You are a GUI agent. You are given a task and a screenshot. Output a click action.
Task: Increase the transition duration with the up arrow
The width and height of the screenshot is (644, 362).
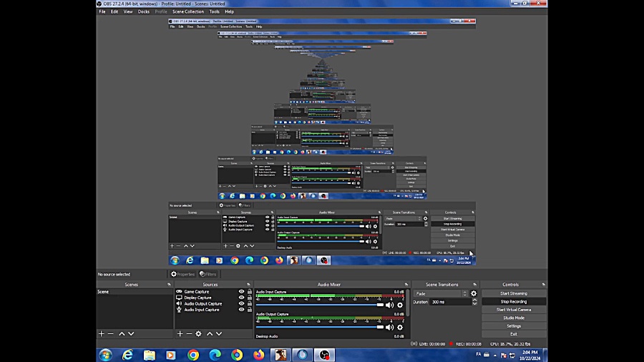point(474,300)
